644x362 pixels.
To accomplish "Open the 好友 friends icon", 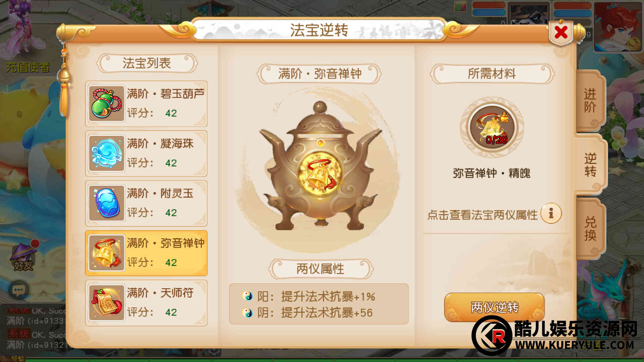I will point(23,256).
